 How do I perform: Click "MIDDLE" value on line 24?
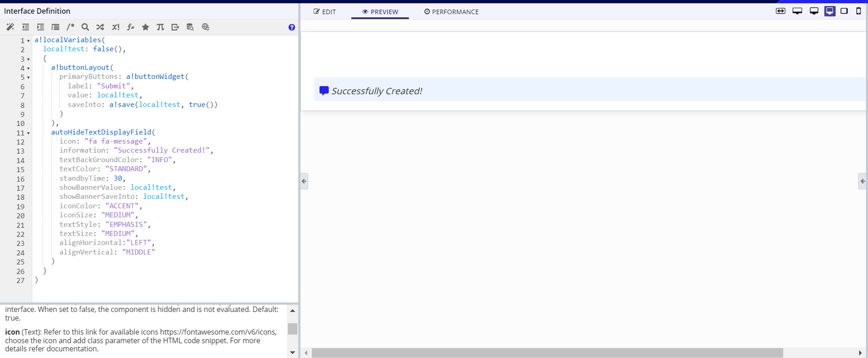139,252
